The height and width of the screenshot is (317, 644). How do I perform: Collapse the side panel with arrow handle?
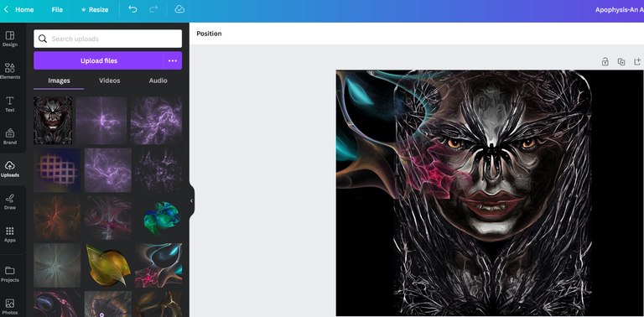pyautogui.click(x=191, y=200)
